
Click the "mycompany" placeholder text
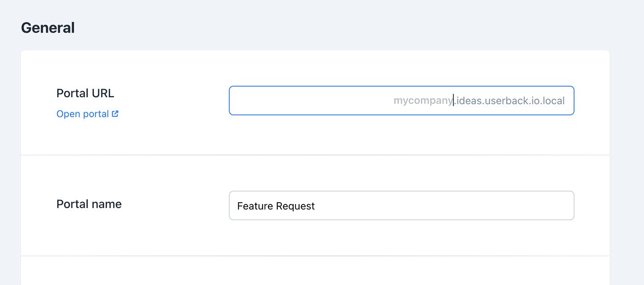423,101
